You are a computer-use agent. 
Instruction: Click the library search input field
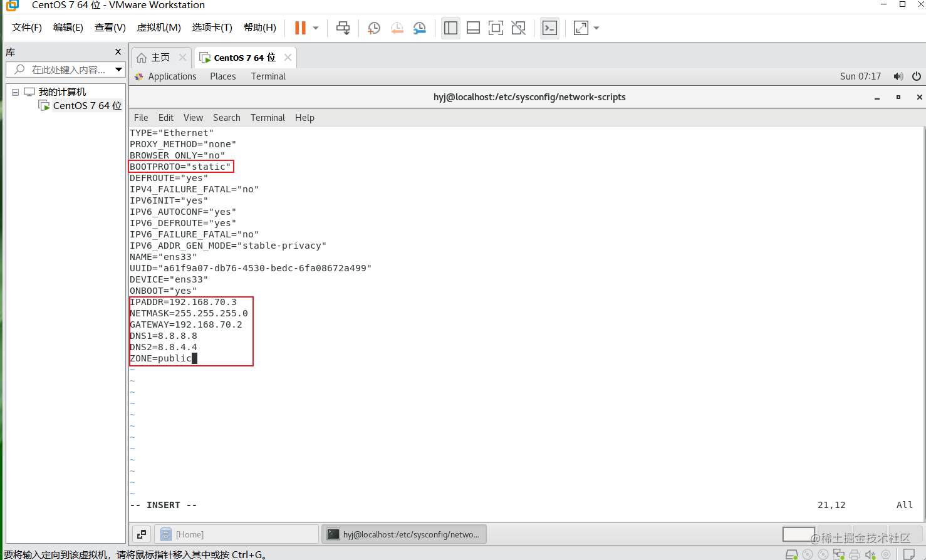[65, 70]
